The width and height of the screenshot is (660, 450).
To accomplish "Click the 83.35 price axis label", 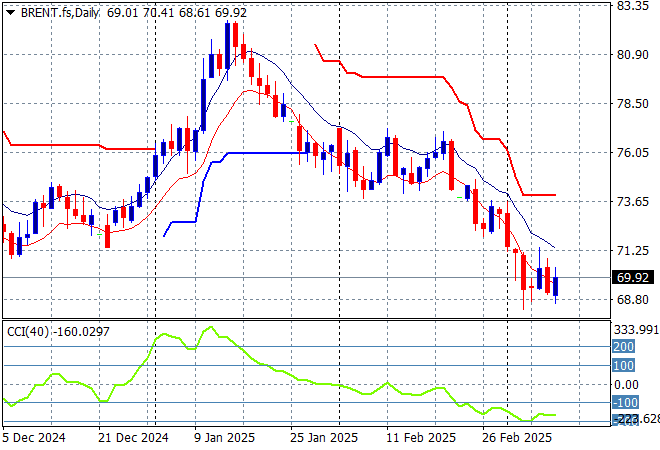I will click(x=632, y=6).
